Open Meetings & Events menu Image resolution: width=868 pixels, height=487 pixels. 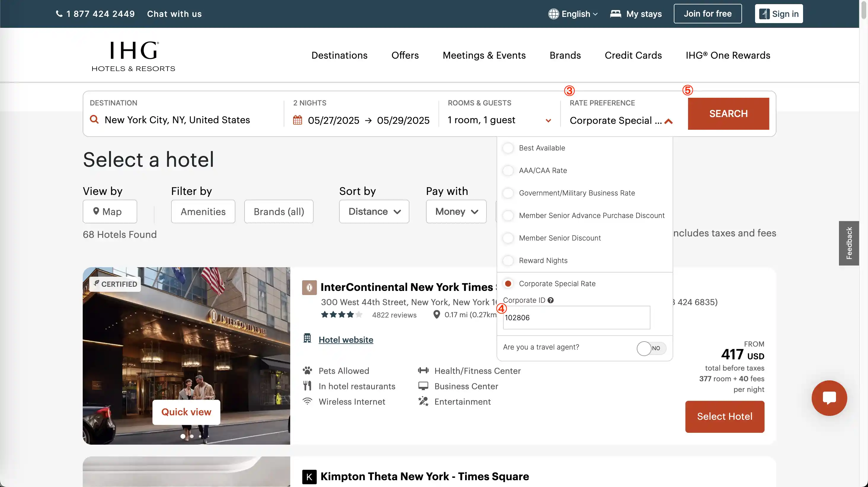484,55
